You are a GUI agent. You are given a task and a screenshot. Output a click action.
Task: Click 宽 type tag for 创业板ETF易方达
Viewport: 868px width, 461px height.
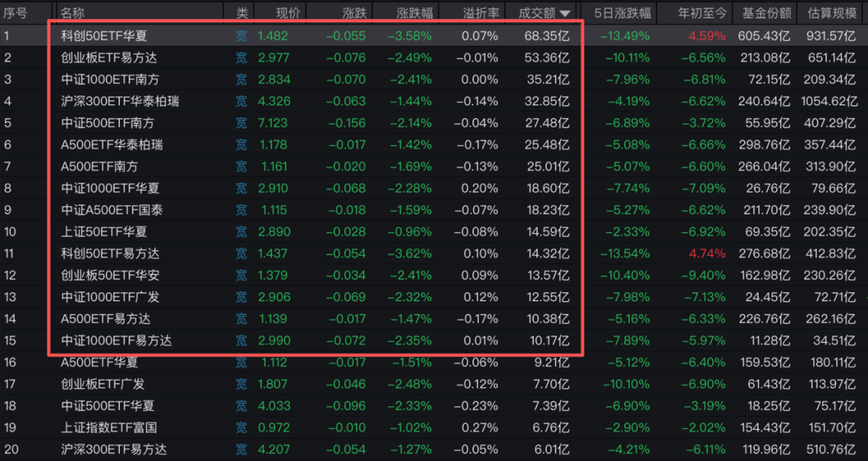tap(241, 58)
